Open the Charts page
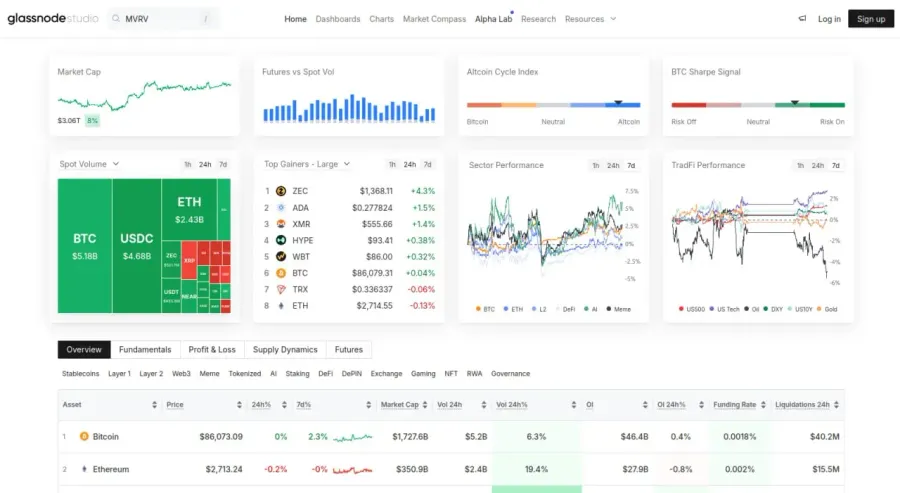This screenshot has width=900, height=493. pos(382,19)
